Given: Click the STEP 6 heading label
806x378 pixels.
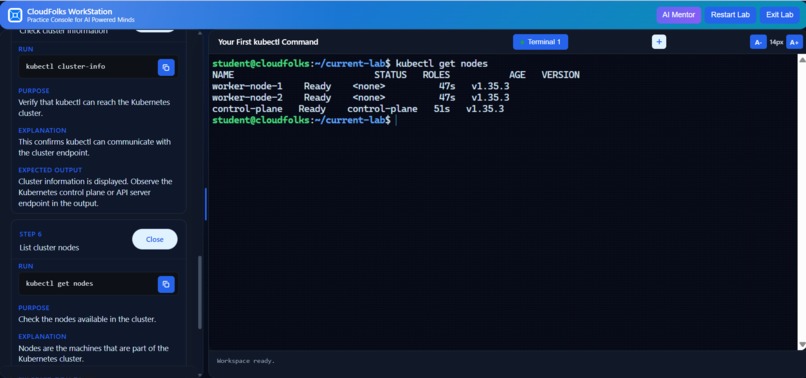Looking at the screenshot, I should 31,234.
